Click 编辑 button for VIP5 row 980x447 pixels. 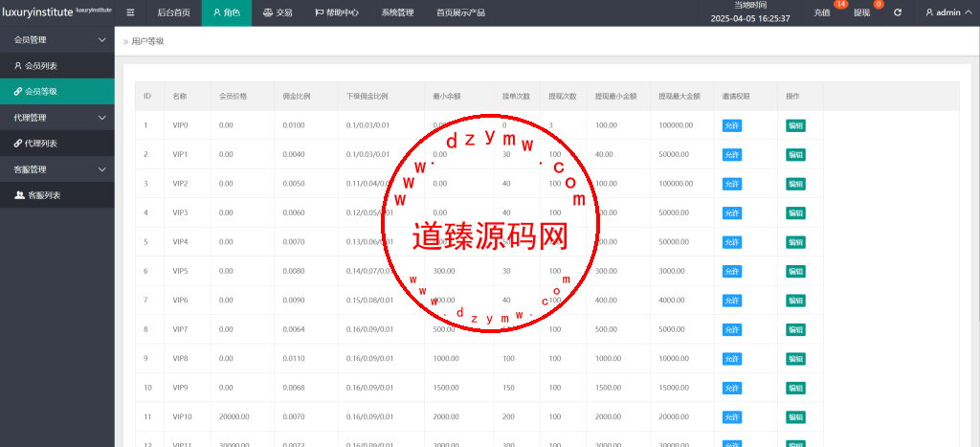pos(795,271)
